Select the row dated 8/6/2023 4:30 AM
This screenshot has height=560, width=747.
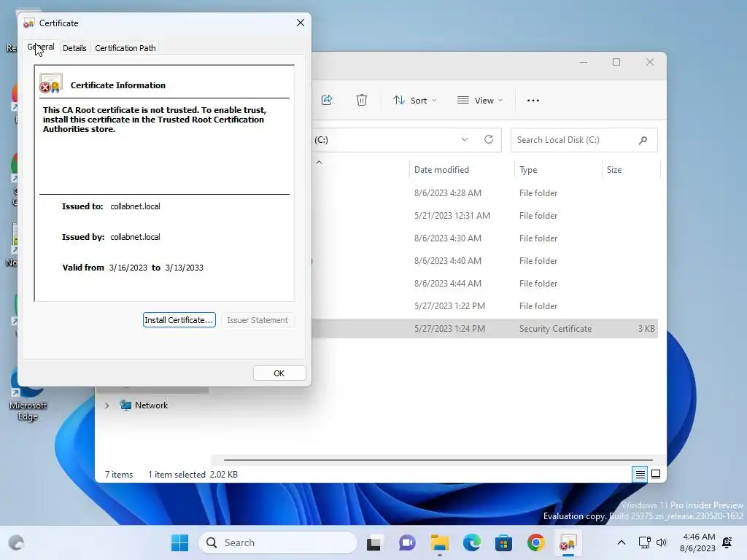[x=485, y=238]
